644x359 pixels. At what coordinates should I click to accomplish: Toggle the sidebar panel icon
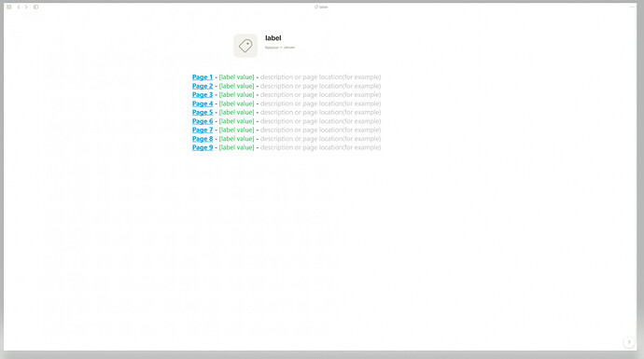[x=35, y=7]
